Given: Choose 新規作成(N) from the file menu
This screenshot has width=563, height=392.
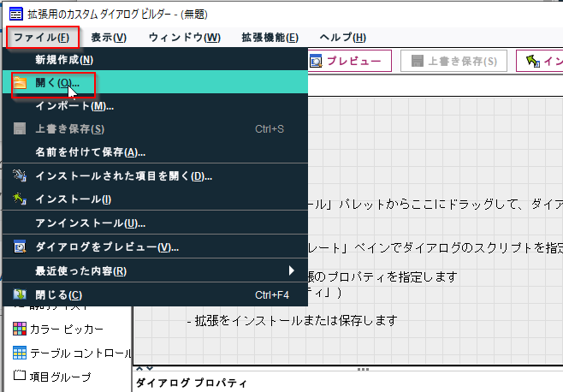Looking at the screenshot, I should [x=155, y=59].
